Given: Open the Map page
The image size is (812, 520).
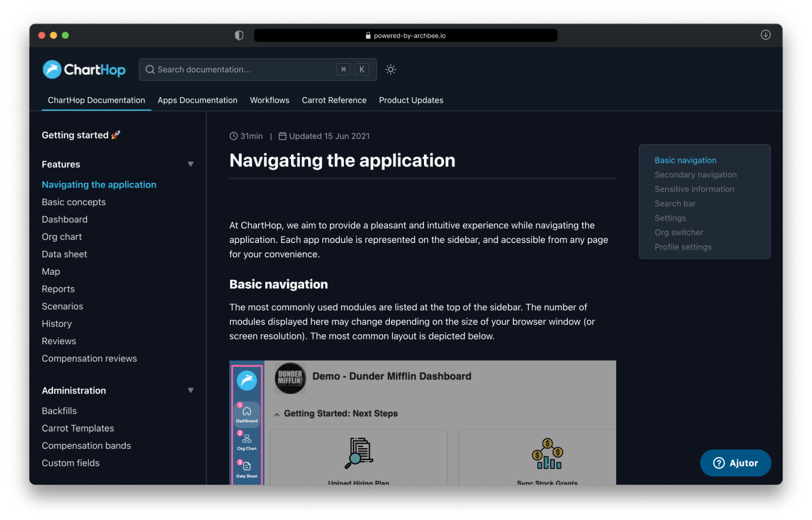Looking at the screenshot, I should 51,271.
